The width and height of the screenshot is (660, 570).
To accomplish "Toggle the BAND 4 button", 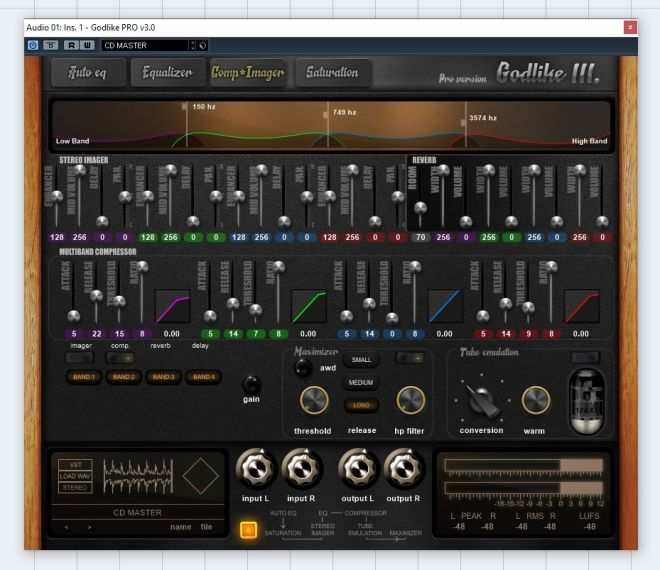I will point(204,377).
